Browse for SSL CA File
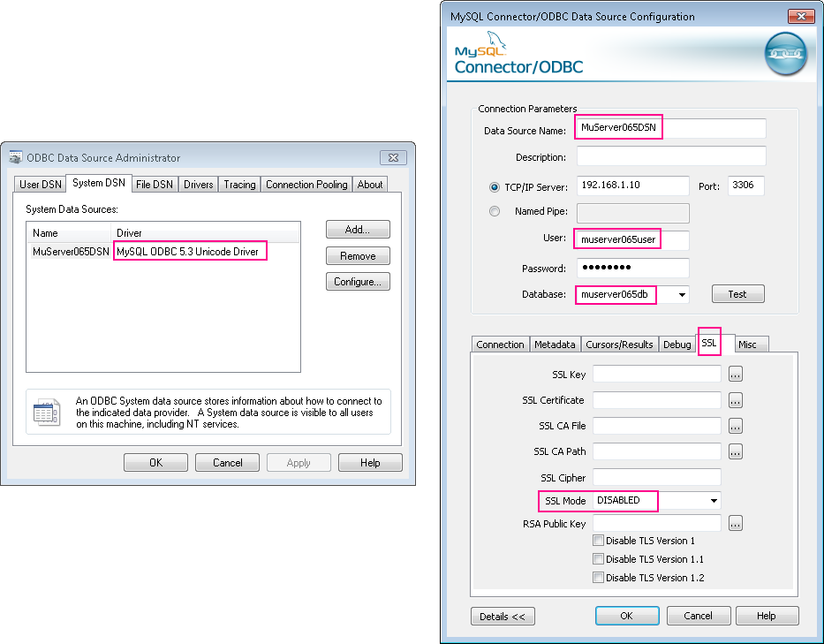The height and width of the screenshot is (644, 824). (735, 426)
